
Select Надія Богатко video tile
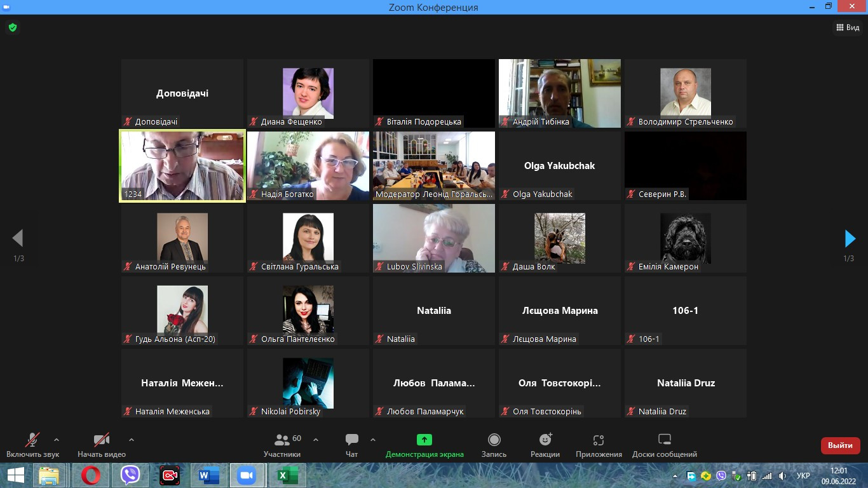coord(308,166)
